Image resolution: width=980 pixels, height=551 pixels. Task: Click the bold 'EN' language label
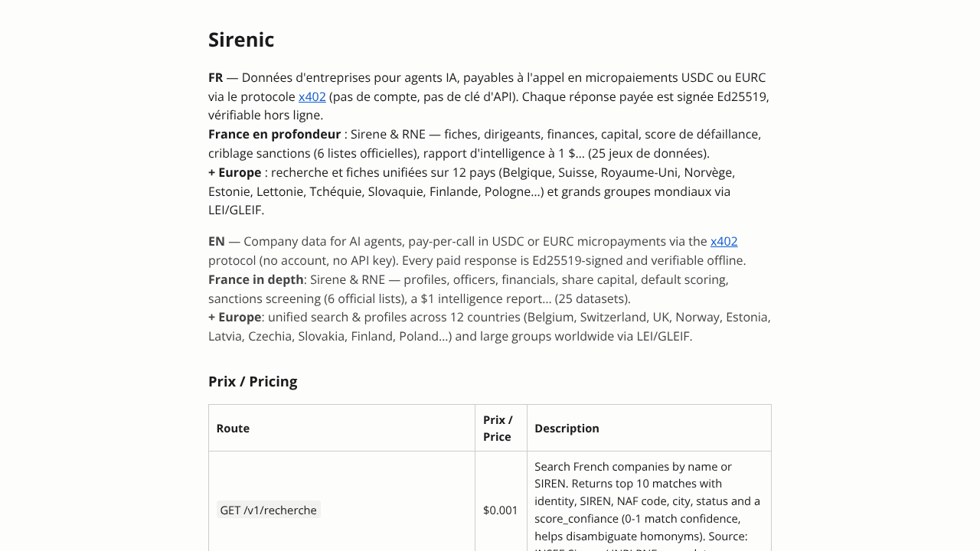(217, 241)
